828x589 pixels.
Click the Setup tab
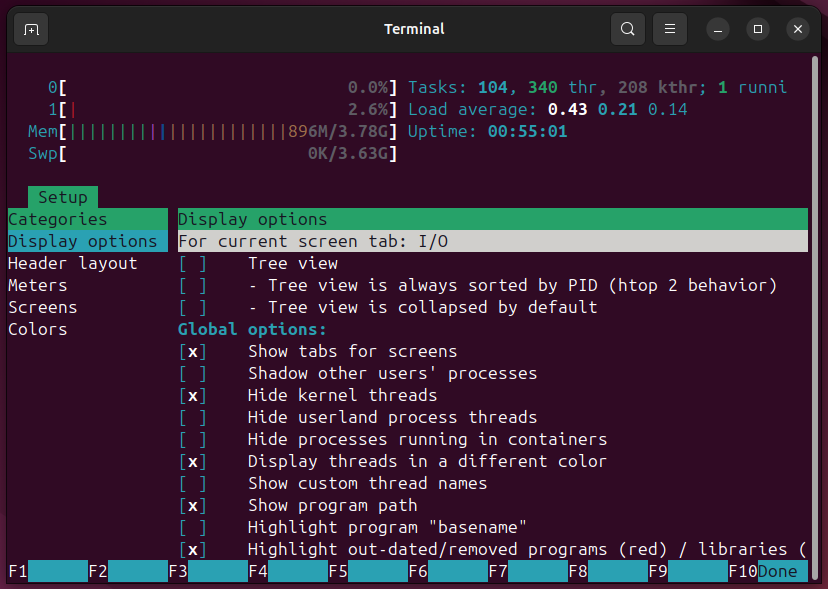(x=63, y=197)
